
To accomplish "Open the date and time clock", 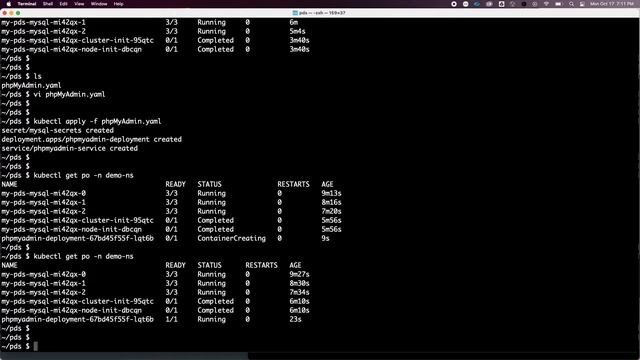I will pos(612,4).
